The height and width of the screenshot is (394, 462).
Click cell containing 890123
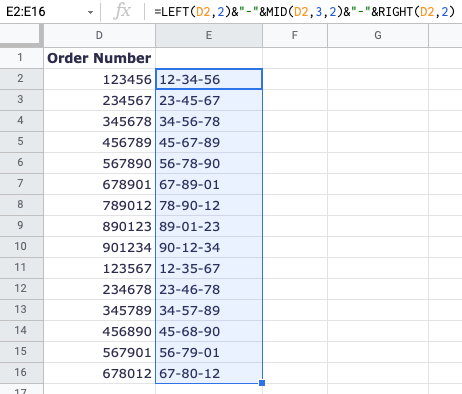pos(99,226)
